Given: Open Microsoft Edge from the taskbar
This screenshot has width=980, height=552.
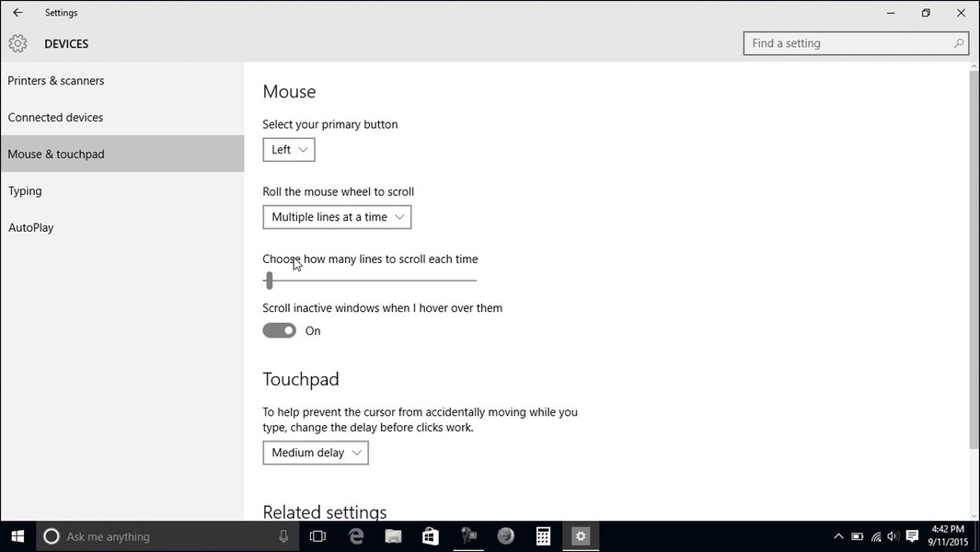Looking at the screenshot, I should coord(356,535).
